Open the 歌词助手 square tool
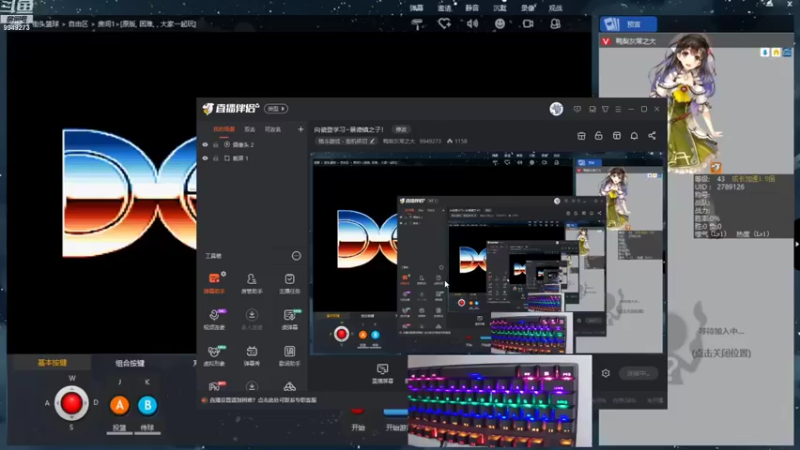800x450 pixels. point(289,355)
